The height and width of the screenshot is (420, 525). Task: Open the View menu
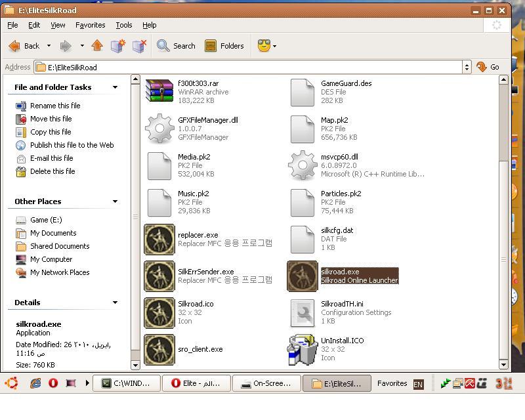tap(58, 25)
